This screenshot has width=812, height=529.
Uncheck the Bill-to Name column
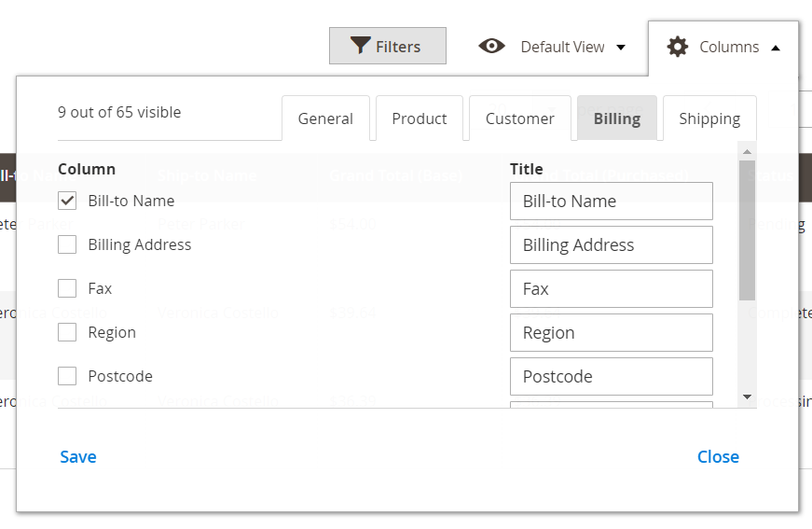[x=67, y=201]
